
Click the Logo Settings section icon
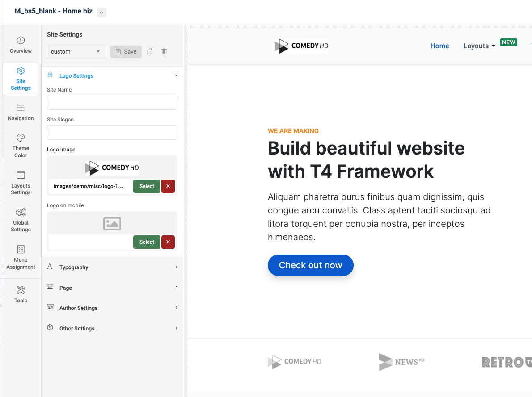50,75
